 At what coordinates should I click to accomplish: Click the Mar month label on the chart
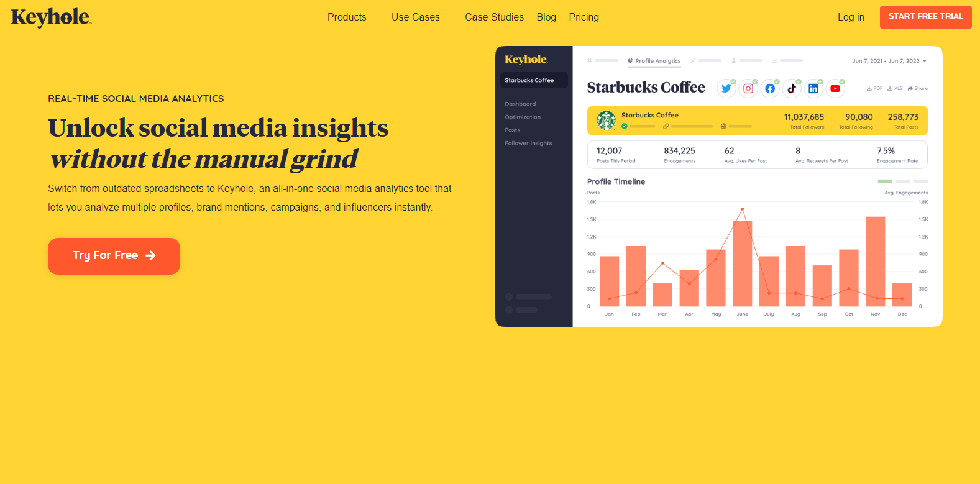click(662, 314)
